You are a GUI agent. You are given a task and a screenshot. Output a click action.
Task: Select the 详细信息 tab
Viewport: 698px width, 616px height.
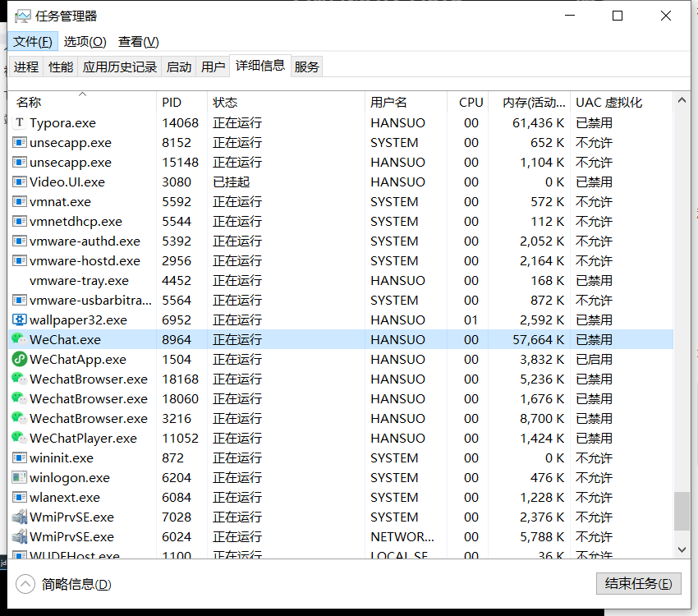(x=260, y=66)
